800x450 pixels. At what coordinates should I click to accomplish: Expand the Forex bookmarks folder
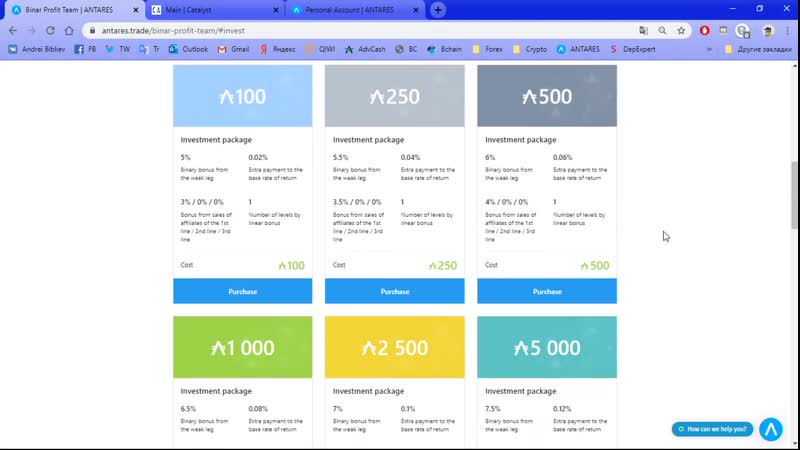(x=488, y=49)
